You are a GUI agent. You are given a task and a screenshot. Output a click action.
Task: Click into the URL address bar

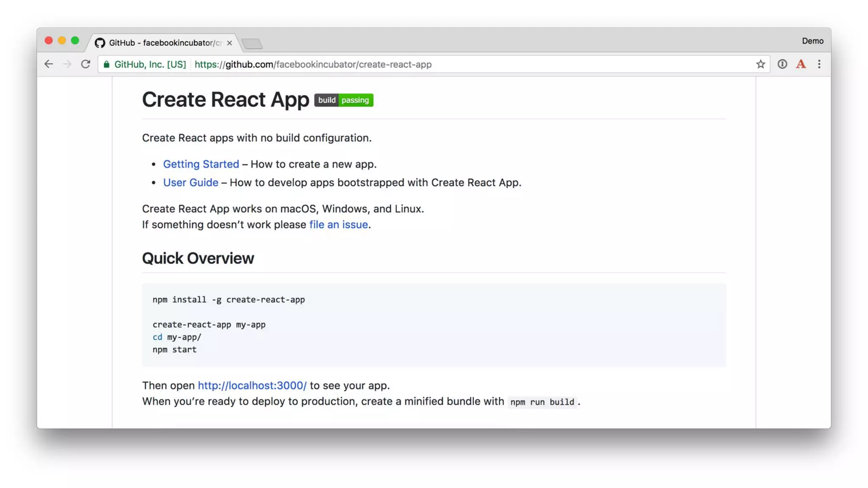tap(466, 64)
